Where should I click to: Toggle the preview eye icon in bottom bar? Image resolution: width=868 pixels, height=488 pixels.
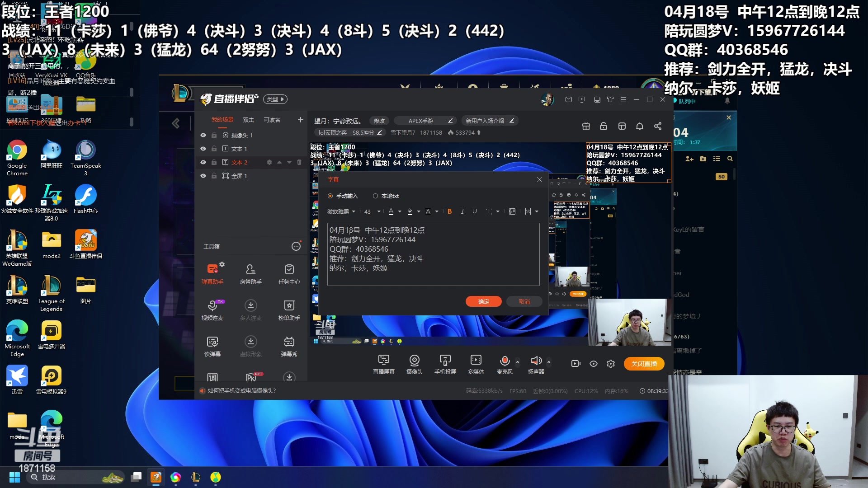tap(594, 364)
